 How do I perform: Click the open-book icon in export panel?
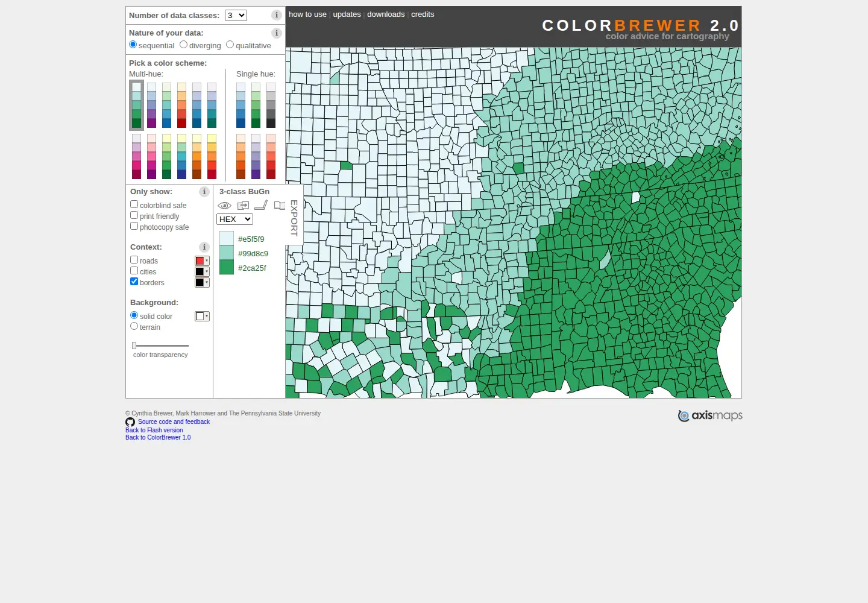pos(280,206)
